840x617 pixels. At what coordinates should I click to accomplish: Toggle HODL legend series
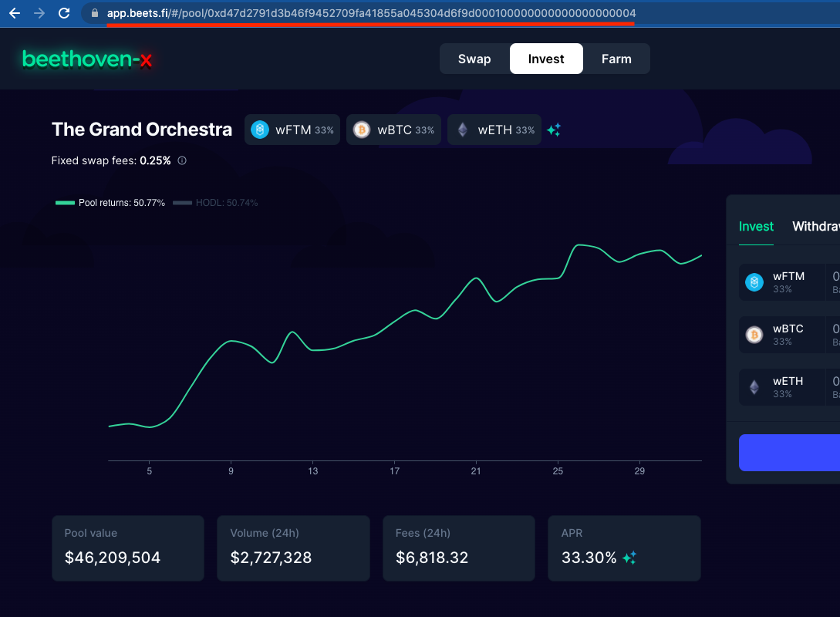(215, 202)
